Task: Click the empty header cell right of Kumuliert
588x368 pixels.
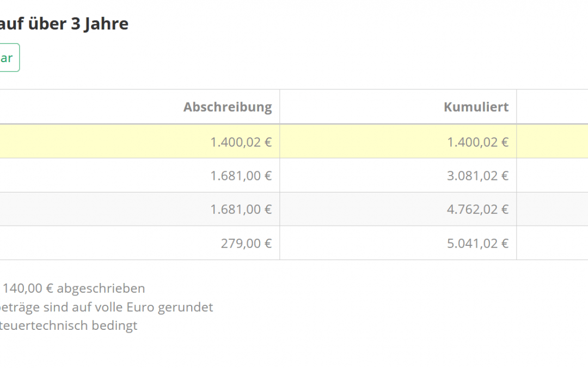Action: pyautogui.click(x=552, y=107)
